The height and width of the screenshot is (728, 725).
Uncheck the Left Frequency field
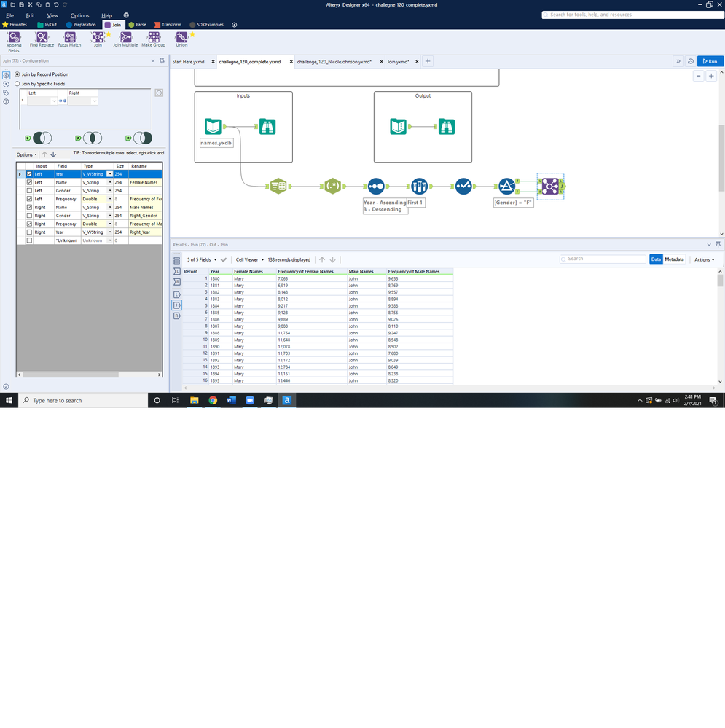click(x=29, y=199)
